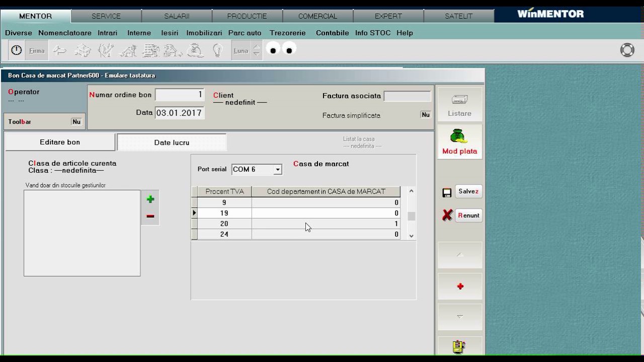Screen dimensions: 644x362
Task: Open the Interne menu
Action: click(x=139, y=33)
